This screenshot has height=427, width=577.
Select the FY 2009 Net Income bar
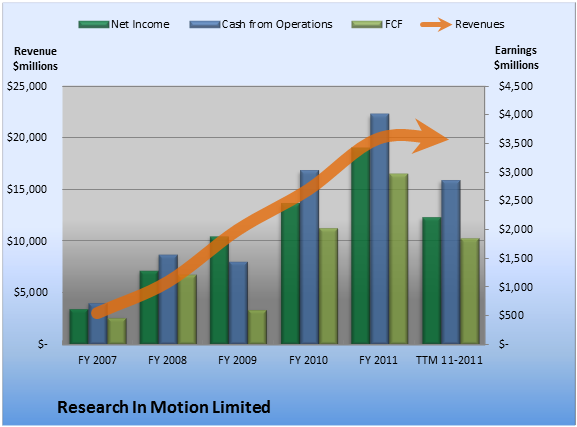219,290
